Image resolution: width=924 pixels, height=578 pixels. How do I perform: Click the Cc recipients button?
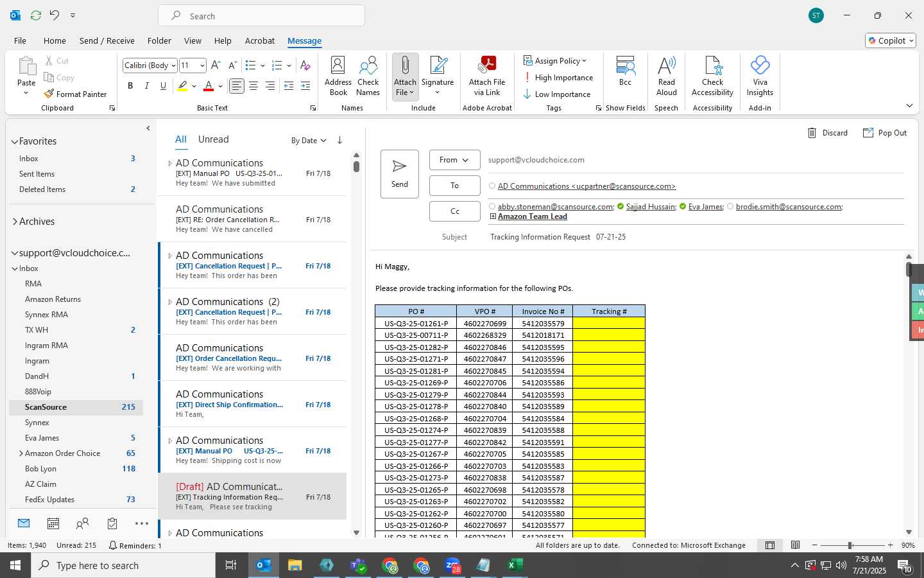[x=455, y=211]
